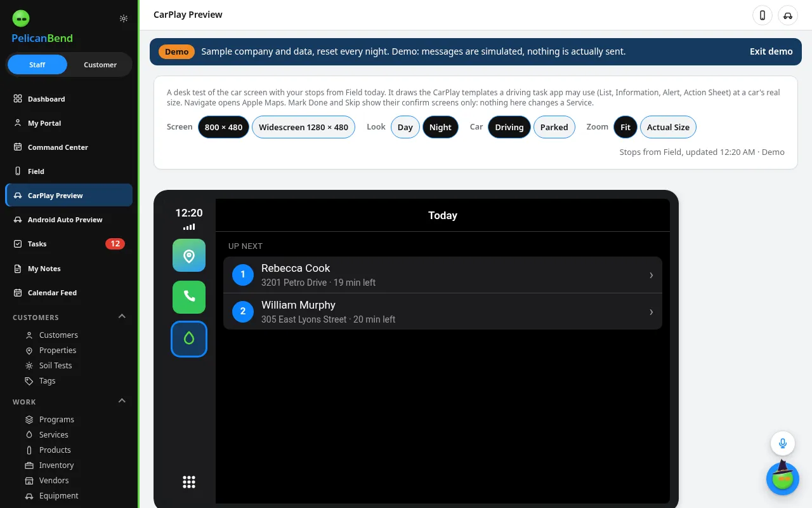Collapse the CUSTOMERS sidebar section

pyautogui.click(x=122, y=317)
